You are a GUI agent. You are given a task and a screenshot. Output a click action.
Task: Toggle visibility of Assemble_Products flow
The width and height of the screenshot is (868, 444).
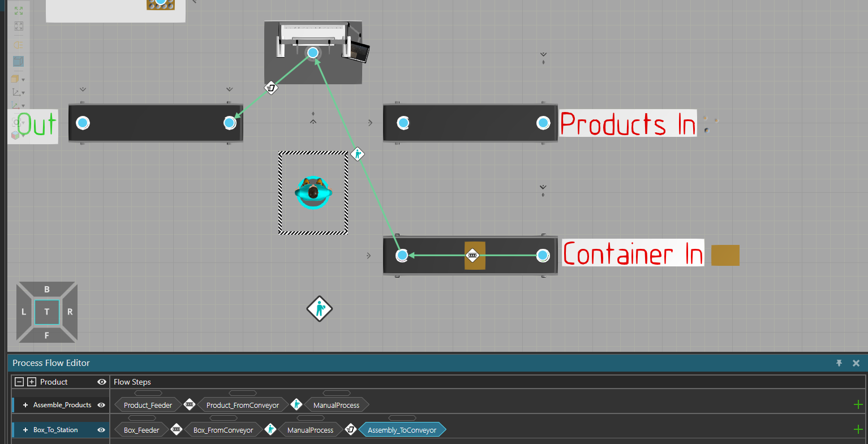101,405
